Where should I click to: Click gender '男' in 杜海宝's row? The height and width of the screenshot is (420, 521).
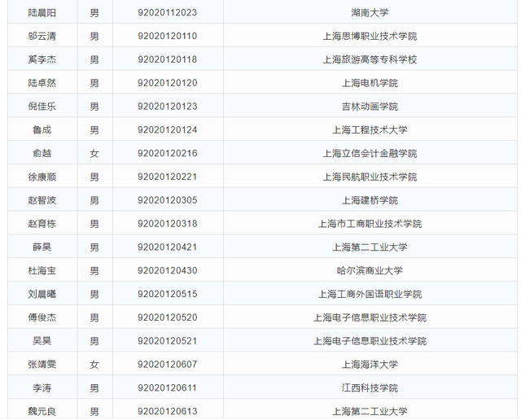click(x=94, y=270)
